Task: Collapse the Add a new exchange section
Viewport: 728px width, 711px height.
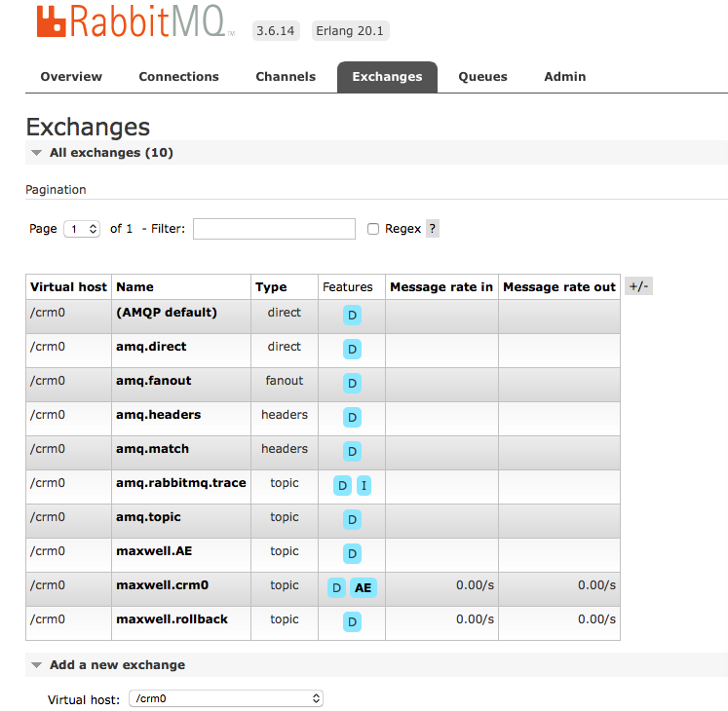Action: [117, 665]
